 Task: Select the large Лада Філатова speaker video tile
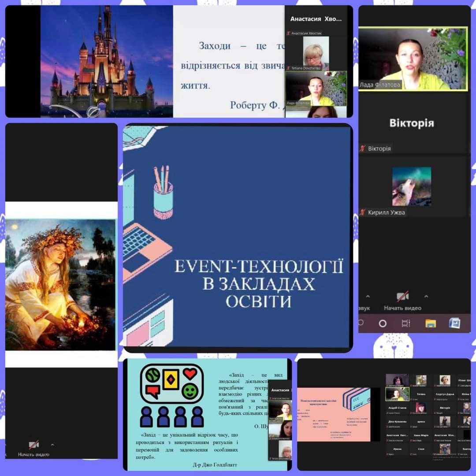click(x=413, y=59)
